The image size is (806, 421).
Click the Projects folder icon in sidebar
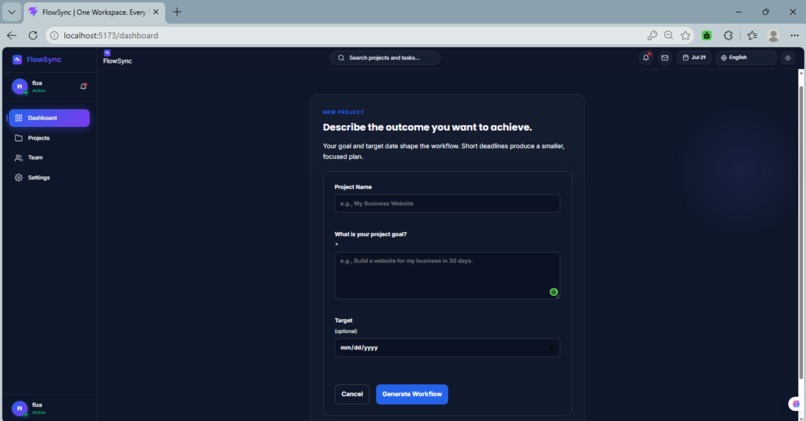[19, 138]
